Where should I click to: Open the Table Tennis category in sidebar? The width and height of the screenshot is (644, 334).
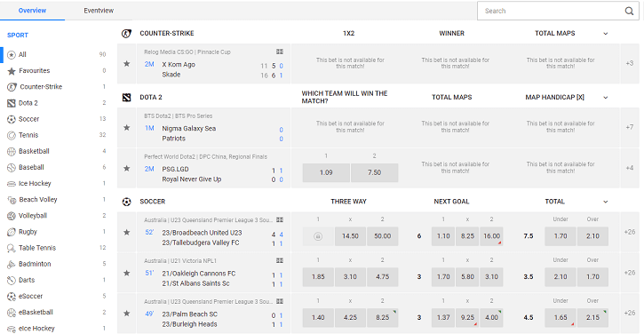pyautogui.click(x=37, y=248)
